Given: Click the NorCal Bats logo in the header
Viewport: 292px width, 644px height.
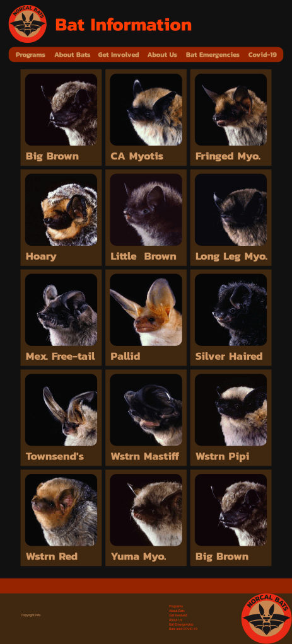Looking at the screenshot, I should (x=28, y=24).
